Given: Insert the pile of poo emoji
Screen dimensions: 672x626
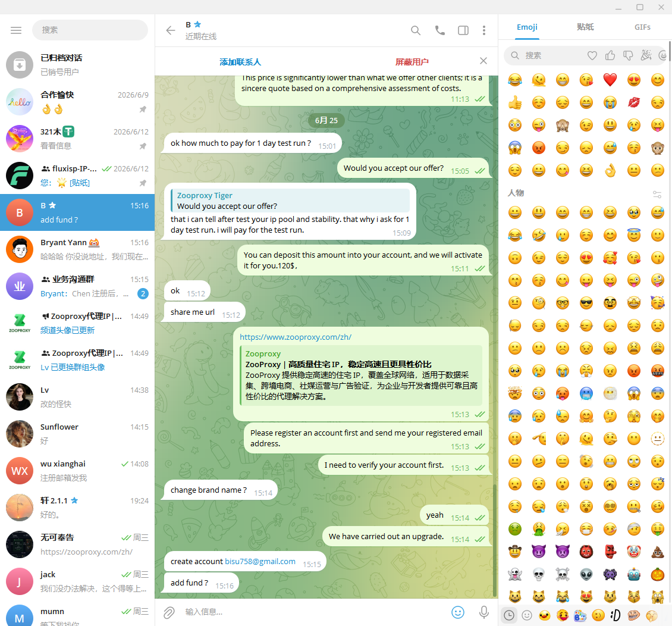Looking at the screenshot, I should coord(657,552).
